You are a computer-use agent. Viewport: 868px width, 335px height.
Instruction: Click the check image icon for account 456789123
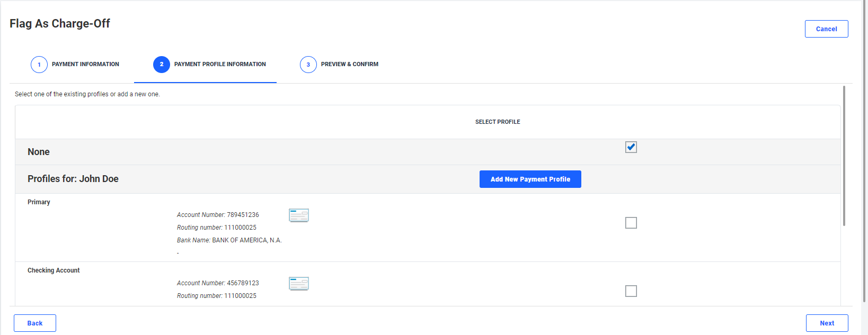pos(299,284)
